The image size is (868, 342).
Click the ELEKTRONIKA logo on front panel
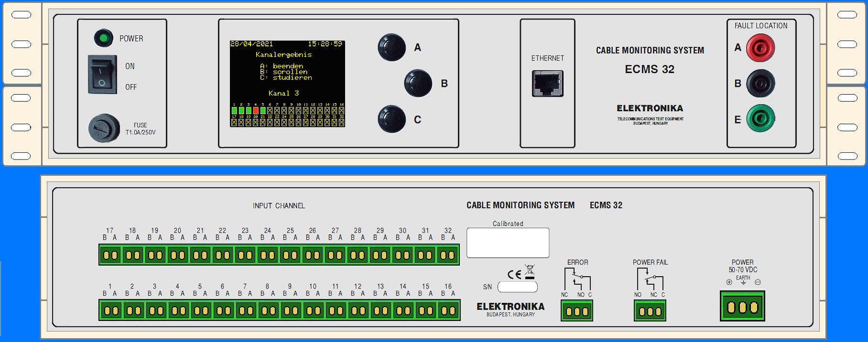(650, 108)
